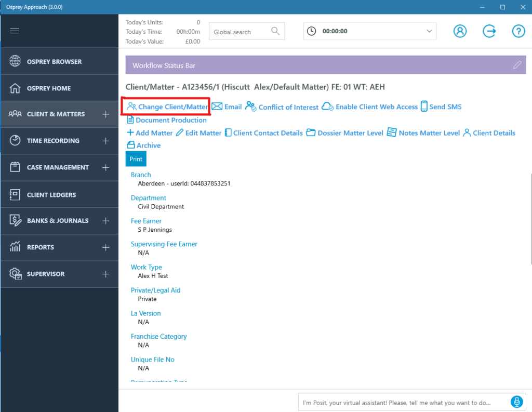This screenshot has width=532, height=412.
Task: Open Banks & Journals section
Action: coord(59,221)
